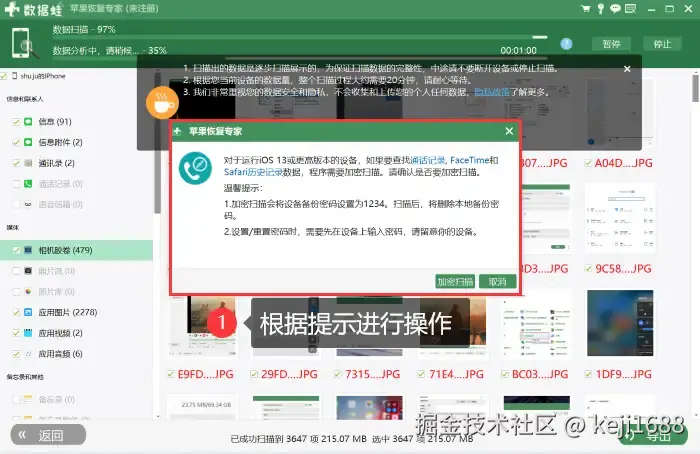The image size is (700, 454).
Task: Open the 1DF9....JPG thumbnail
Action: point(620,323)
